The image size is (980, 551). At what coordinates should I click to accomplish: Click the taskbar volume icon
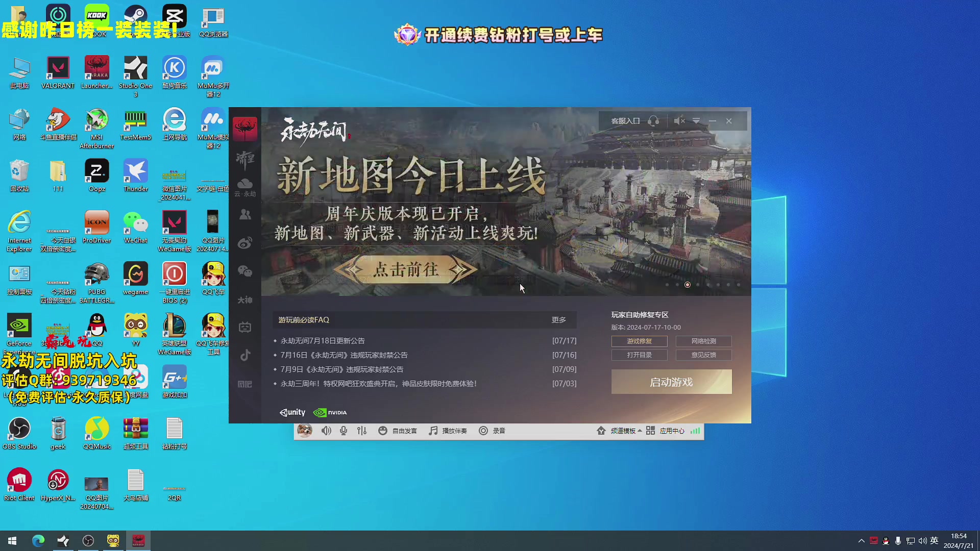pos(923,541)
